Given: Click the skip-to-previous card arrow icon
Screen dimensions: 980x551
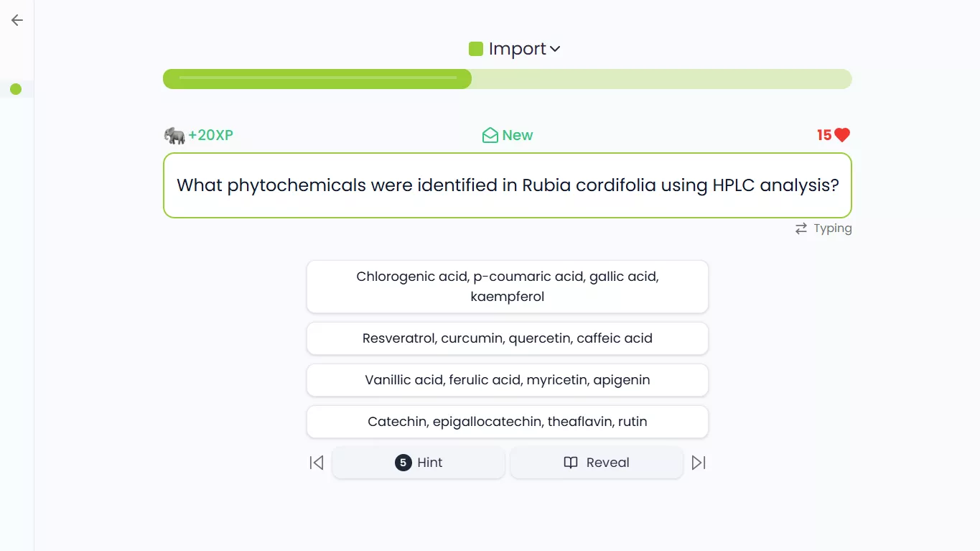Looking at the screenshot, I should [x=316, y=462].
